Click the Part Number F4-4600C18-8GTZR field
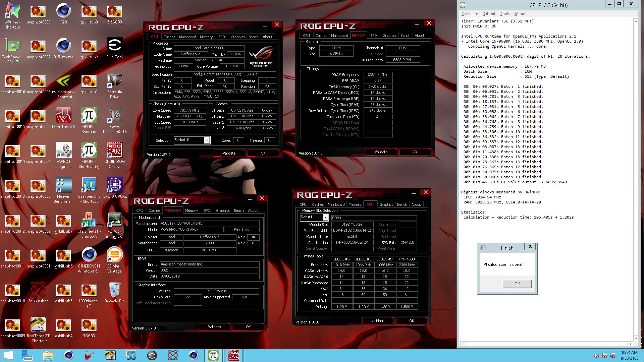 [352, 242]
